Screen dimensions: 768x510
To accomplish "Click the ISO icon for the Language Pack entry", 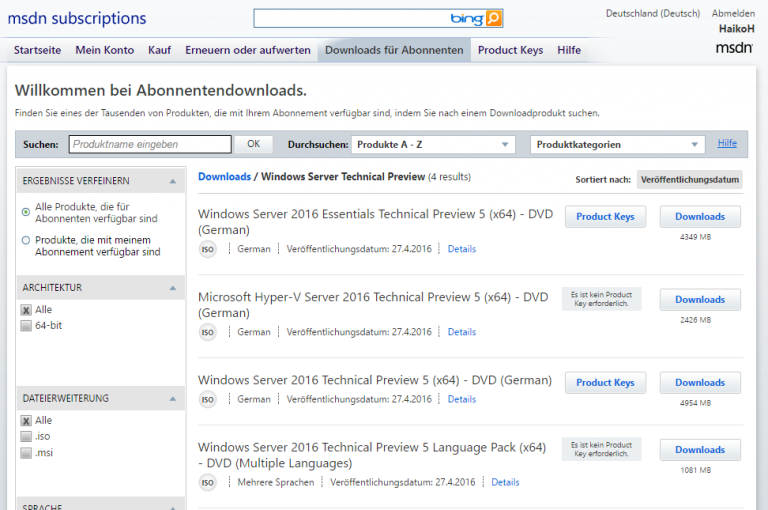I will [208, 482].
